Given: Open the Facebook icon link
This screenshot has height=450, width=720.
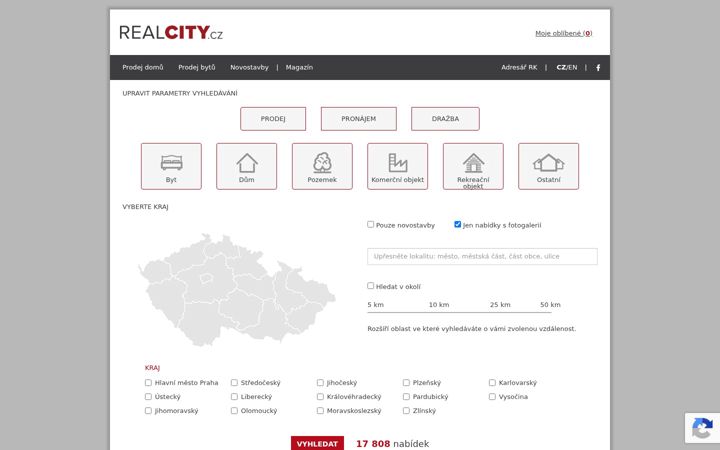Looking at the screenshot, I should (x=598, y=68).
